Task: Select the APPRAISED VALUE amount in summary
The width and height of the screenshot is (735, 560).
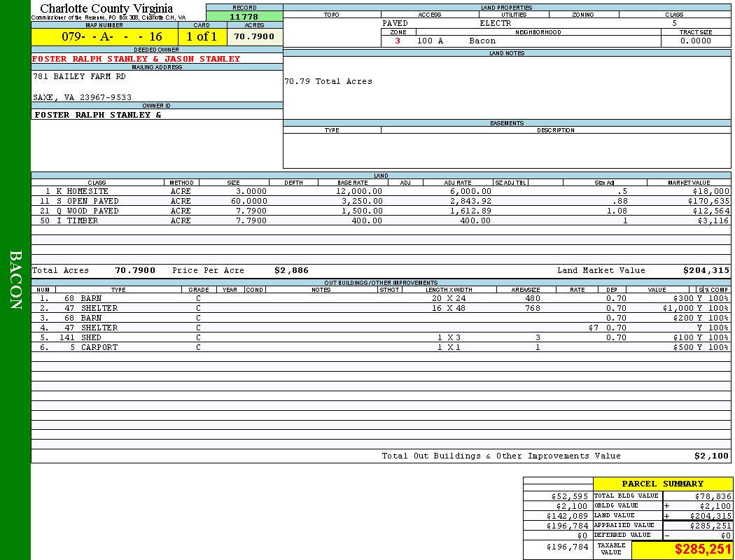Action: pos(710,525)
